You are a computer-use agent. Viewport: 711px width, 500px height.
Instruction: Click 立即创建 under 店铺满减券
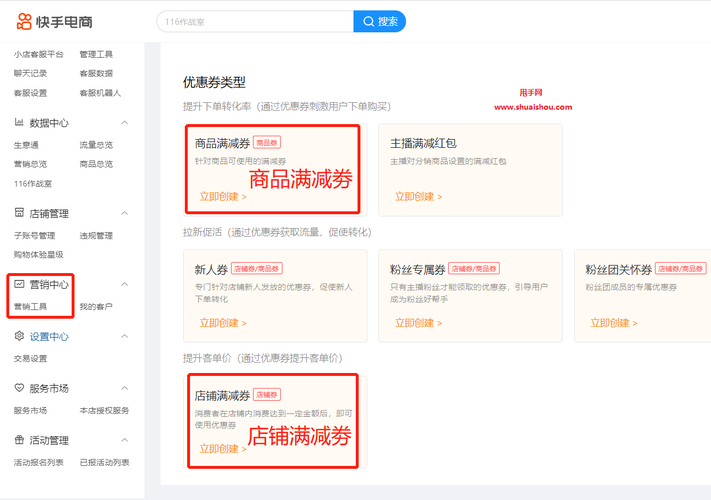point(222,449)
